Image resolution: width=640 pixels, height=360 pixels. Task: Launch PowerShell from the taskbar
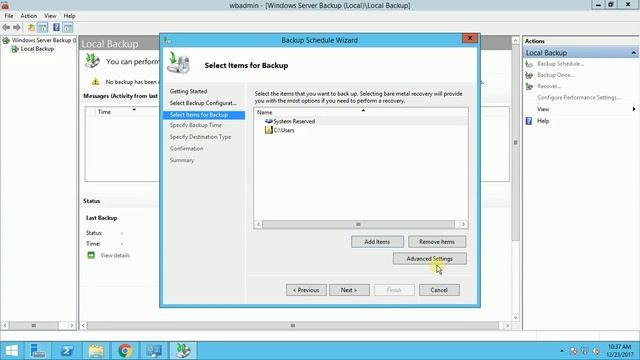pyautogui.click(x=67, y=351)
